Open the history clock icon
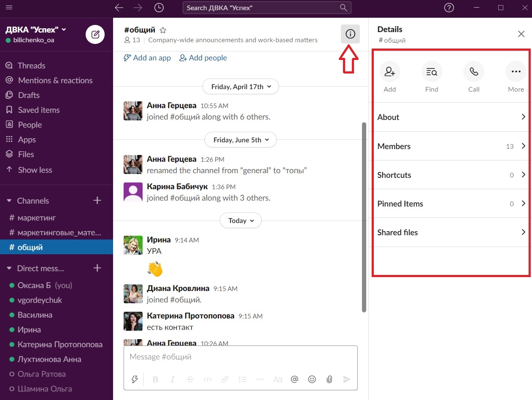The height and width of the screenshot is (400, 532). tap(159, 8)
